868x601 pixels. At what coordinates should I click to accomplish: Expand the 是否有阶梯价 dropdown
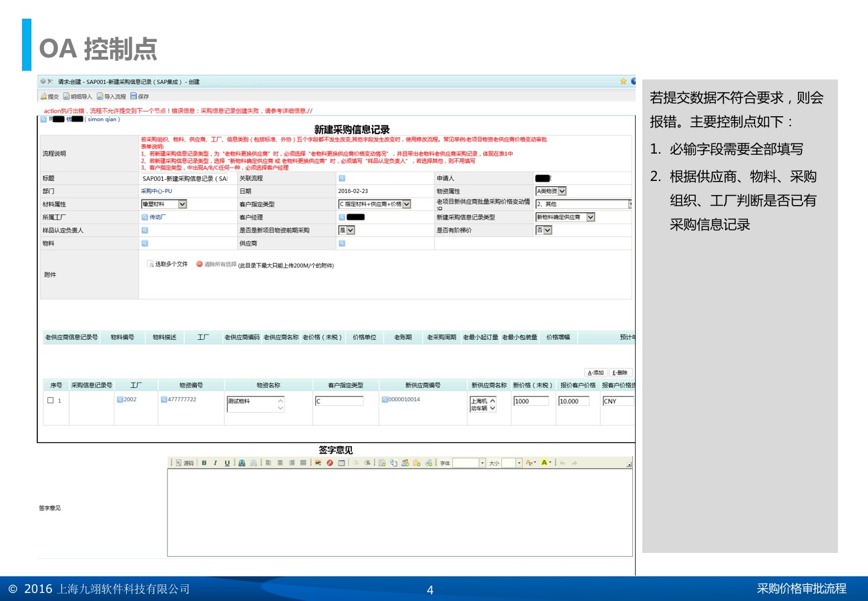[548, 230]
